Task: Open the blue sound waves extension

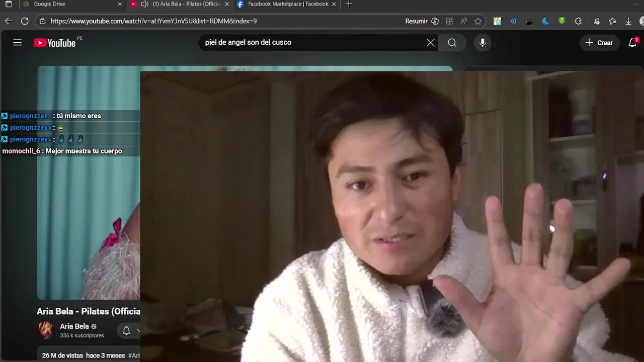Action: click(x=513, y=21)
